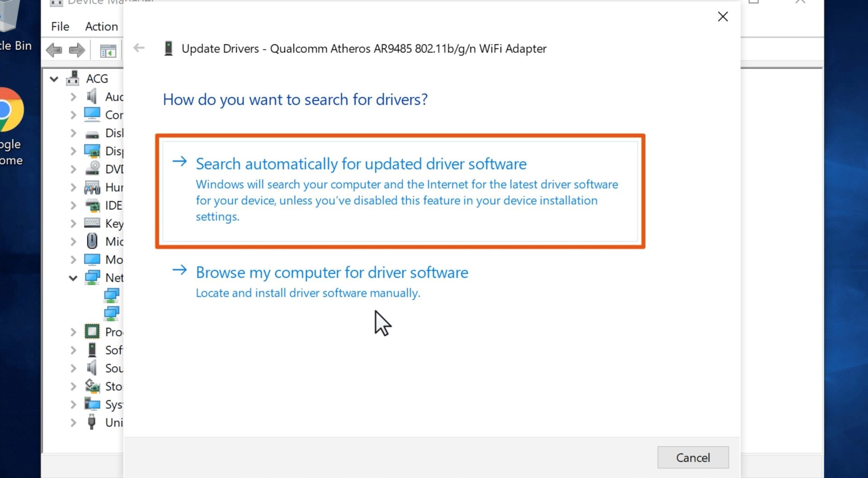Click the Computer monitor icon in tree

[92, 114]
